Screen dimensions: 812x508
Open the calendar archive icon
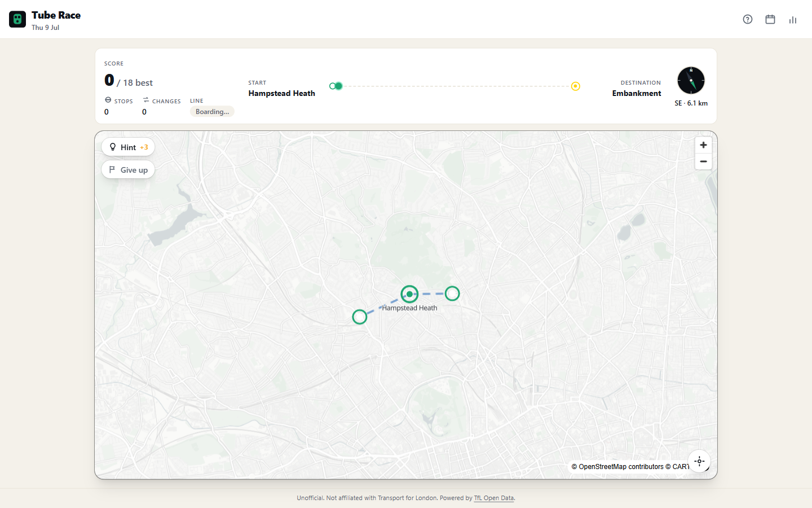(x=770, y=19)
